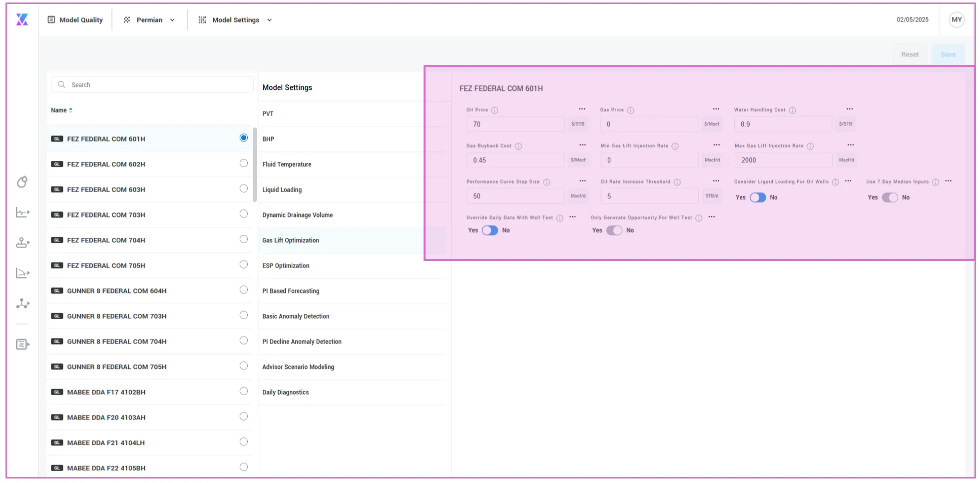Open Oil Rate Increase Threshold ellipsis
Screen dimensions: 980x483
pyautogui.click(x=716, y=181)
